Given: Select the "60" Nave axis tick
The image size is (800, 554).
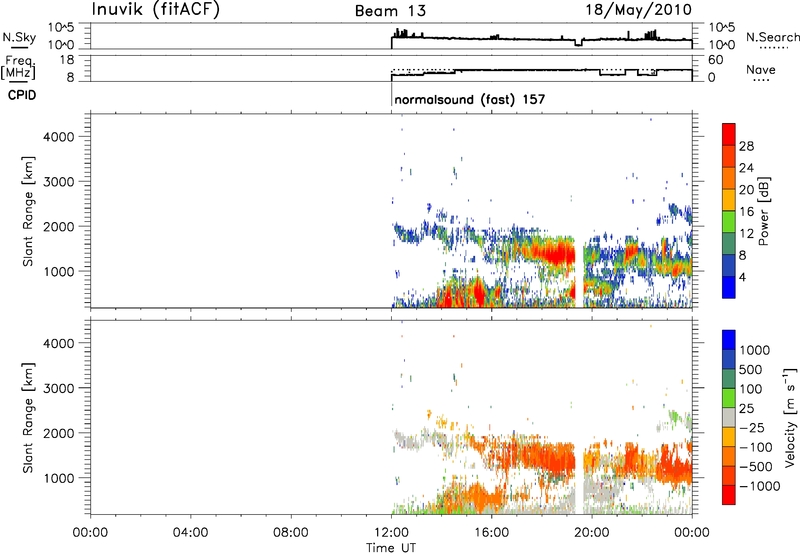Looking at the screenshot, I should coord(715,60).
